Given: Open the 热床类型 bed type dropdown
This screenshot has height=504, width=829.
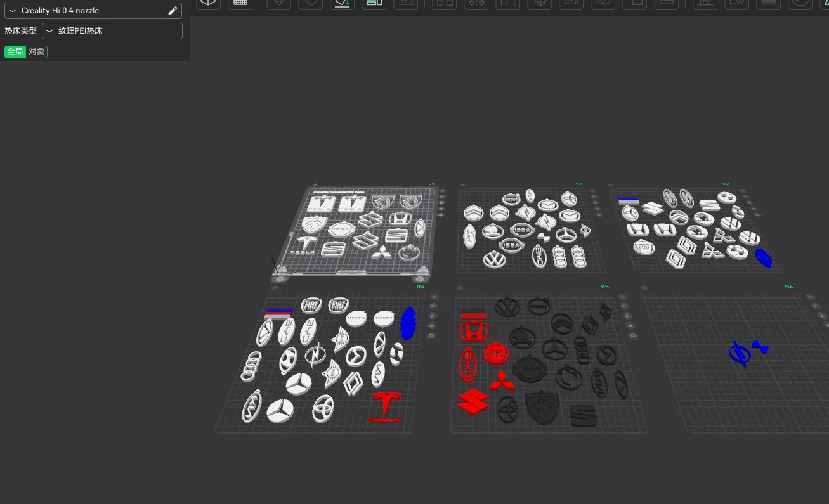Looking at the screenshot, I should click(112, 30).
